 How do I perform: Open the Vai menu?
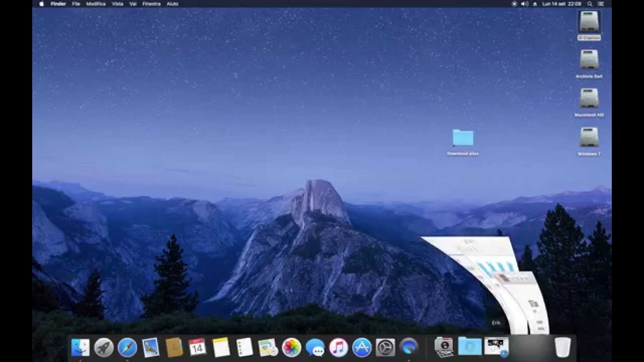133,4
